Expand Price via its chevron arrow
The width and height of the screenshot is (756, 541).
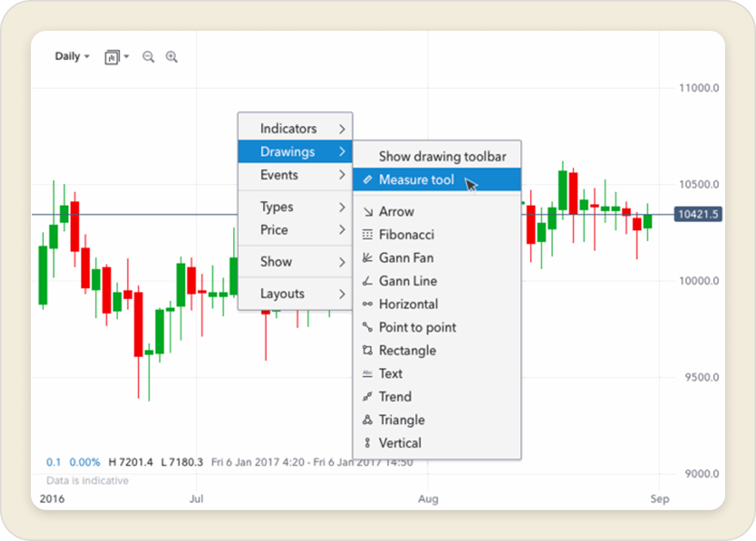[x=342, y=230]
